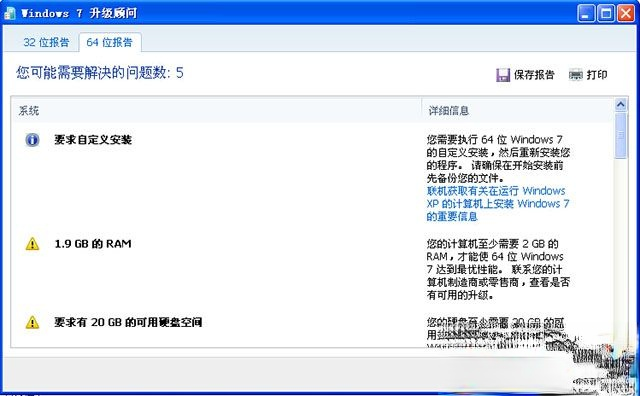
Task: Click the warning icon beside 要求有 20 GB 的可用硬盘空间
Action: [32, 323]
